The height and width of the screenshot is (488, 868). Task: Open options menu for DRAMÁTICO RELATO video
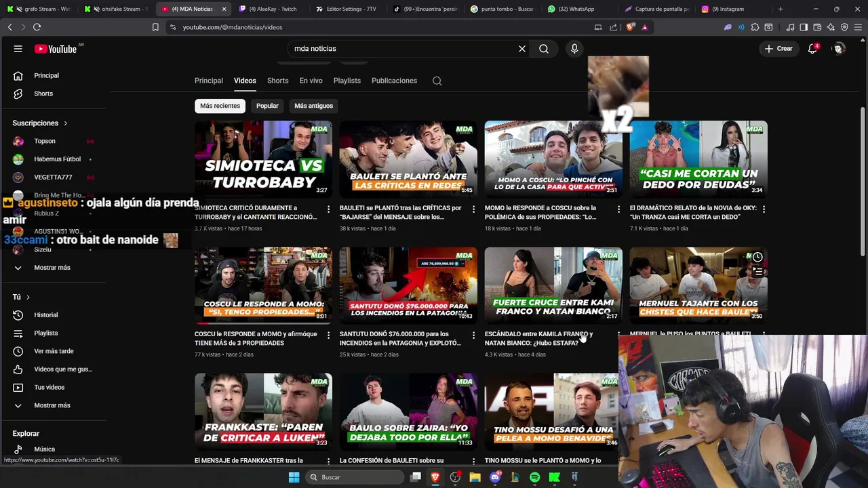click(764, 209)
